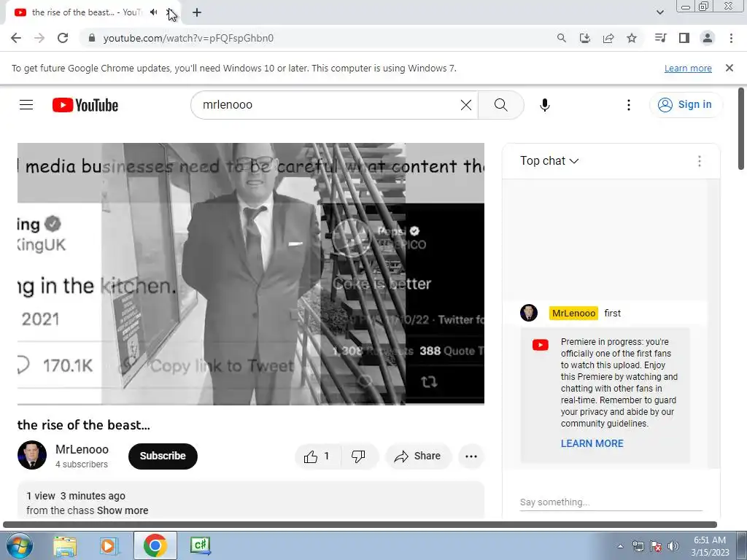Open the media controls icon in Chrome's toolbar
Viewport: 747px width, 560px height.
[661, 38]
